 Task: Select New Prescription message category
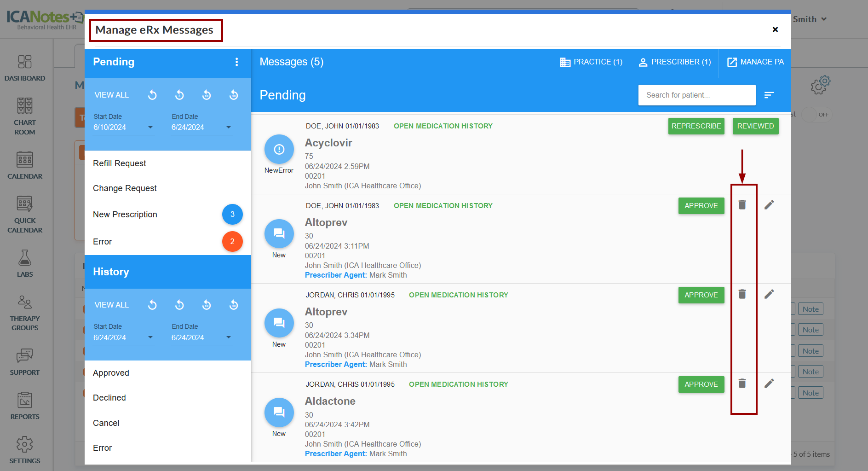pos(125,215)
